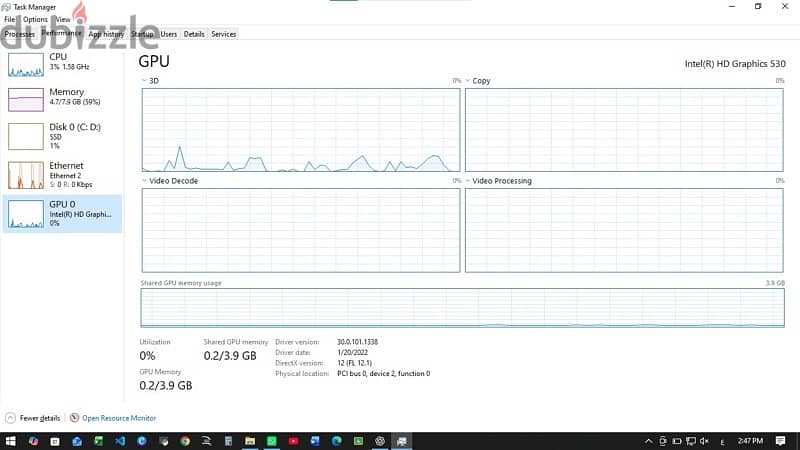Click the Task Manager title bar icon
Viewport: 800px width, 450px height.
6,7
